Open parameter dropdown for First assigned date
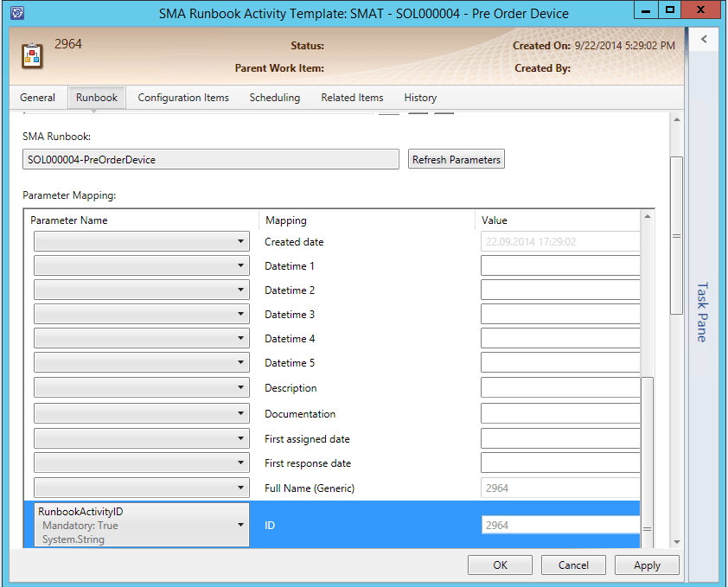Viewport: 728px width, 587px height. click(142, 438)
